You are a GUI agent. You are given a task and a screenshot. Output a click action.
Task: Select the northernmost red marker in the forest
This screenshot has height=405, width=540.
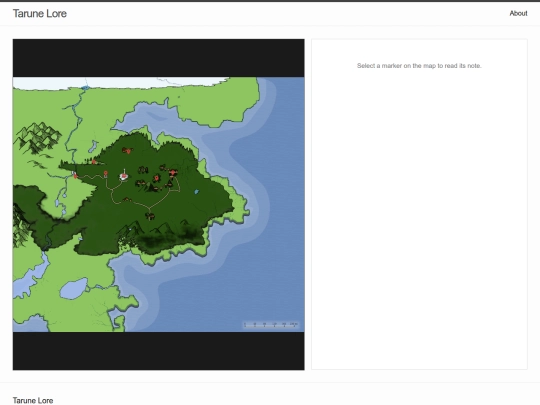click(x=128, y=151)
